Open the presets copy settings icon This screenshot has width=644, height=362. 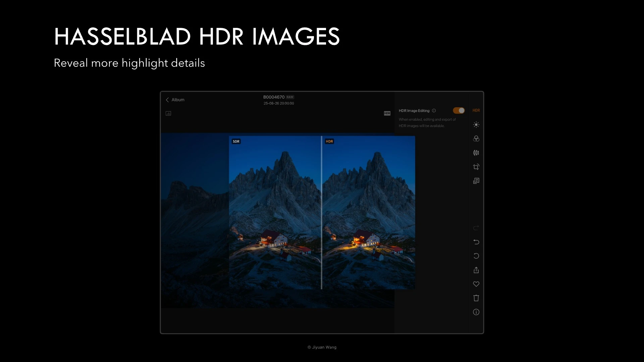click(476, 181)
